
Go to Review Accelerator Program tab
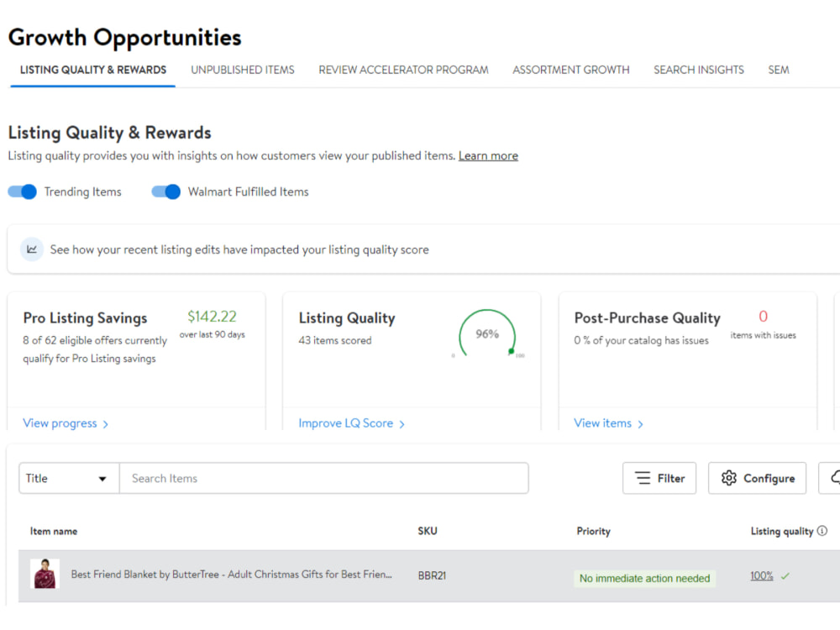[403, 70]
